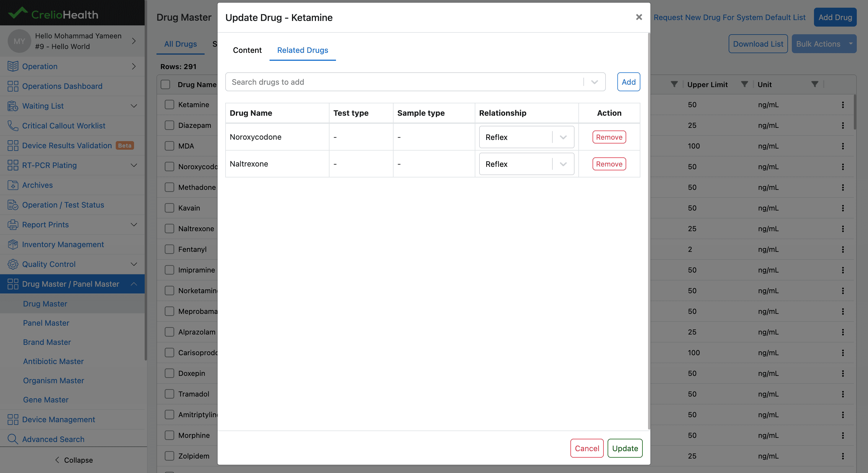Click the Advanced Search magnifier icon
Screen dimensions: 868x473
click(13, 439)
